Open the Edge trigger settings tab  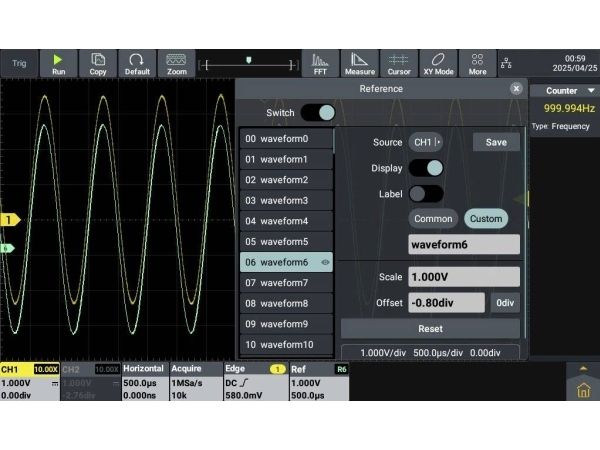[256, 382]
